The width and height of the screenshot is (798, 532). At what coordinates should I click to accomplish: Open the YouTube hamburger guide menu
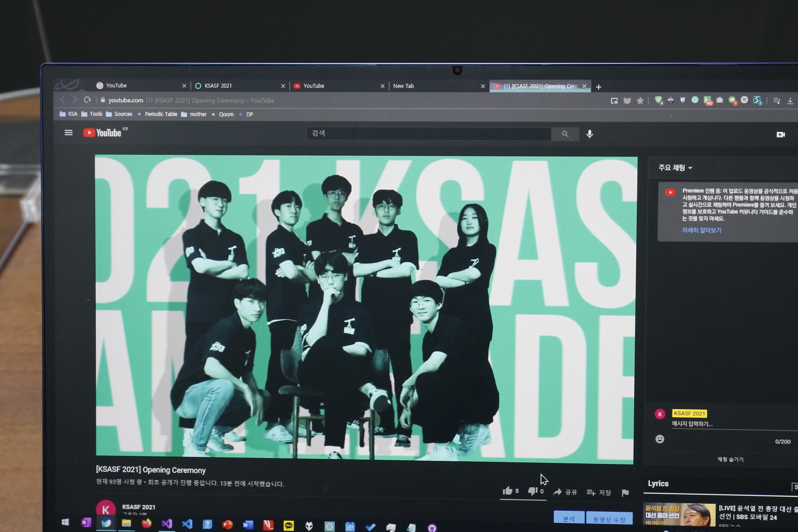tap(69, 132)
